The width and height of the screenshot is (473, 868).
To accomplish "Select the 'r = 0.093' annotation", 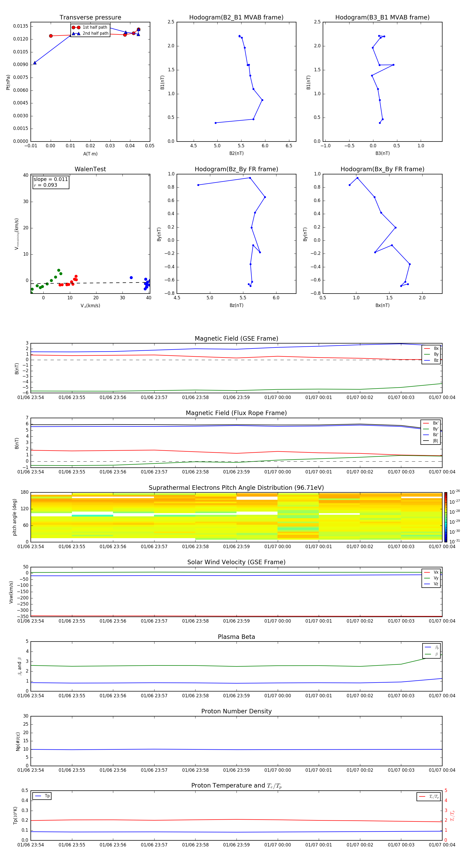I will [x=45, y=185].
